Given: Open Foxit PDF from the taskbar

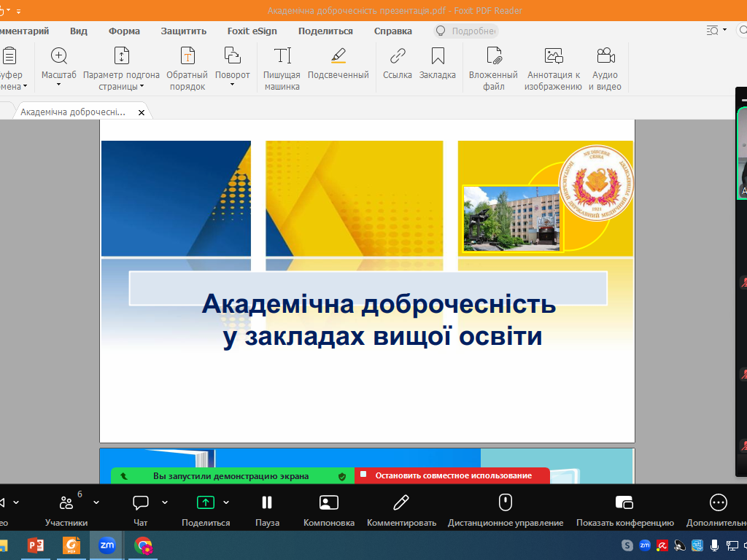Looking at the screenshot, I should [x=71, y=545].
